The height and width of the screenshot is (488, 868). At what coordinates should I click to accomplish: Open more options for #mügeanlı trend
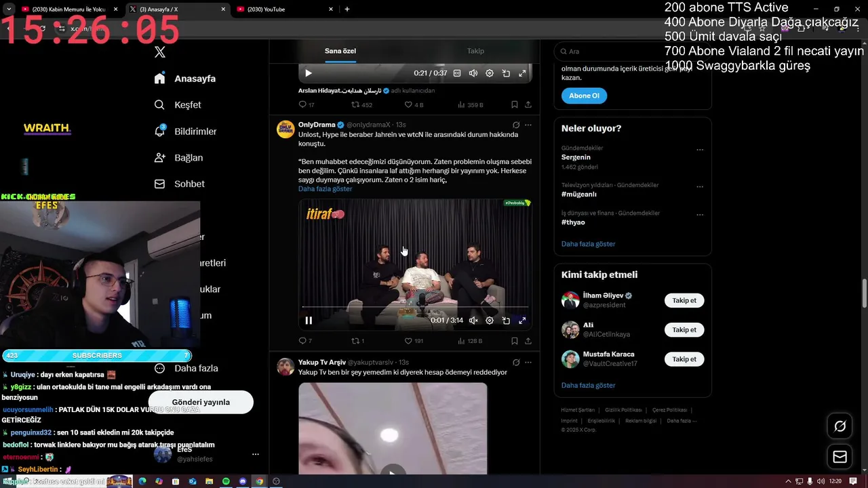tap(700, 186)
